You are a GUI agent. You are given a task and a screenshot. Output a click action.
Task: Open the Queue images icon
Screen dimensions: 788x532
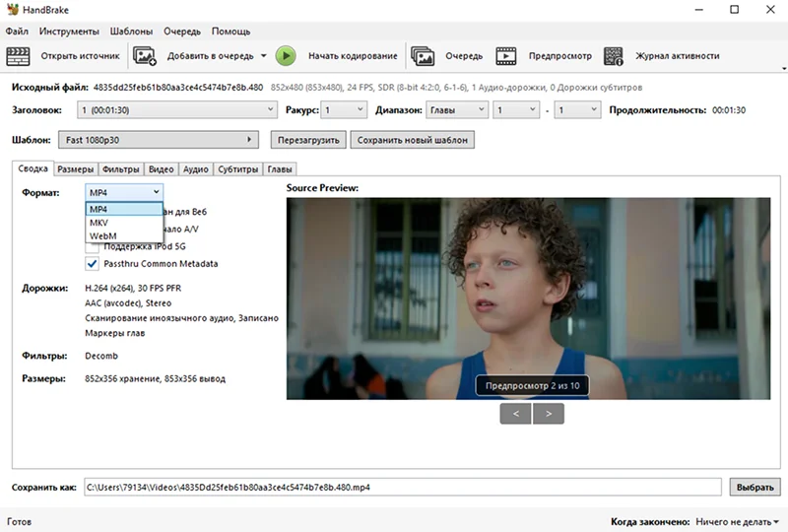coord(423,56)
